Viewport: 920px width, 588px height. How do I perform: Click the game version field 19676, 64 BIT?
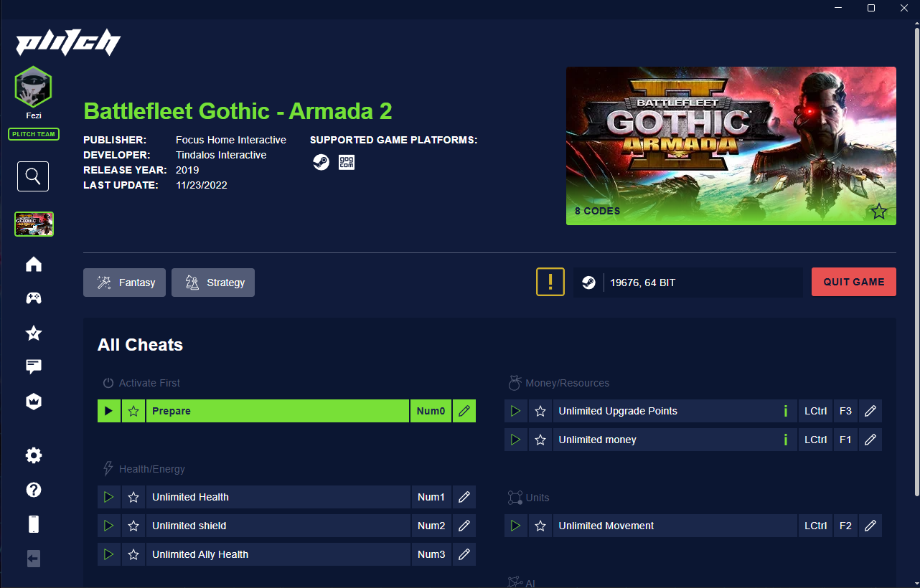pyautogui.click(x=688, y=283)
